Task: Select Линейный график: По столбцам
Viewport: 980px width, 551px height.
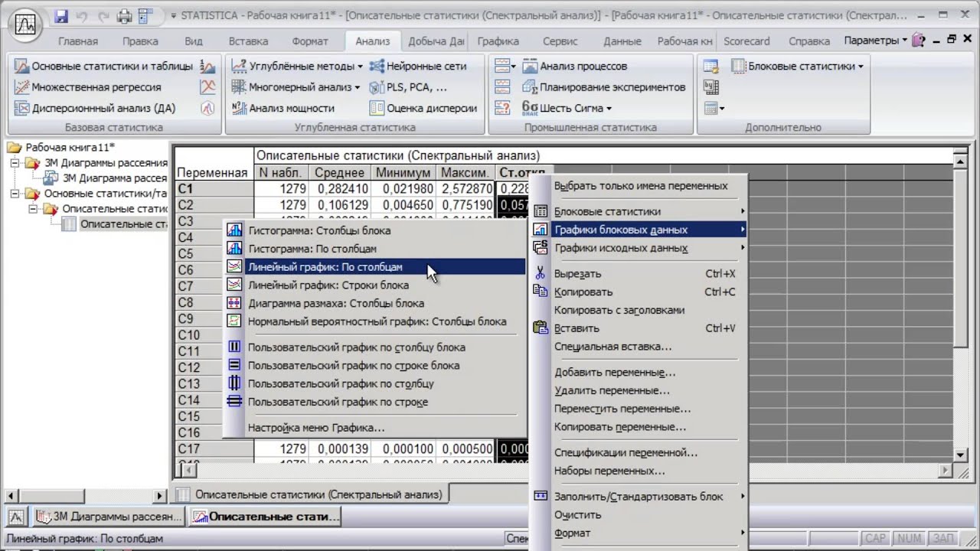Action: coord(325,267)
